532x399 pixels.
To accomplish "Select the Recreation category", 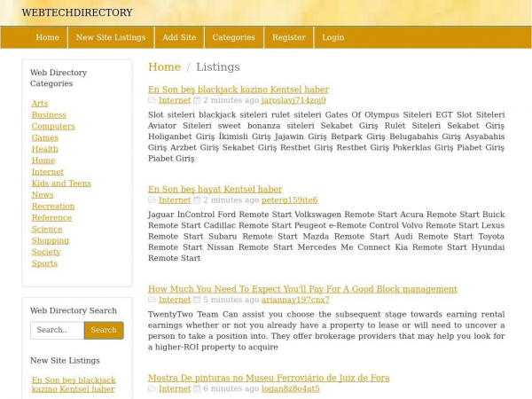I will 53,207.
